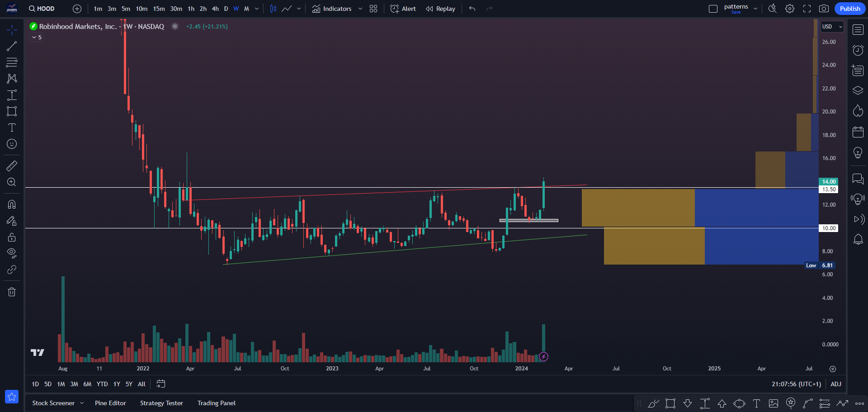868x412 pixels.
Task: Activate the zoom in tool
Action: click(12, 182)
